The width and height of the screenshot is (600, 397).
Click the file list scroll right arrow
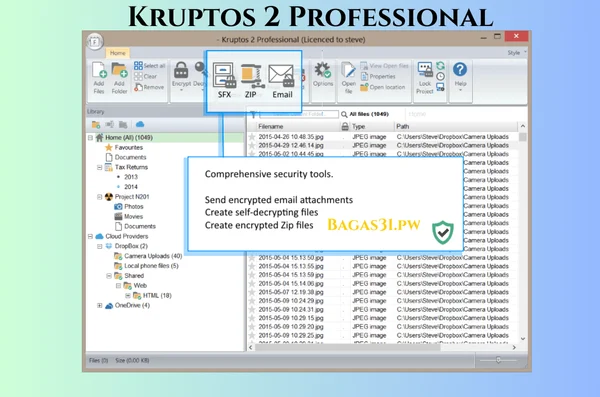tap(514, 348)
